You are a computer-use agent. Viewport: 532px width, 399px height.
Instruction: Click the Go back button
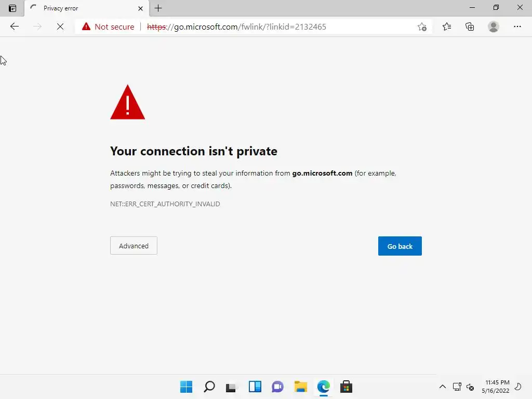tap(400, 246)
